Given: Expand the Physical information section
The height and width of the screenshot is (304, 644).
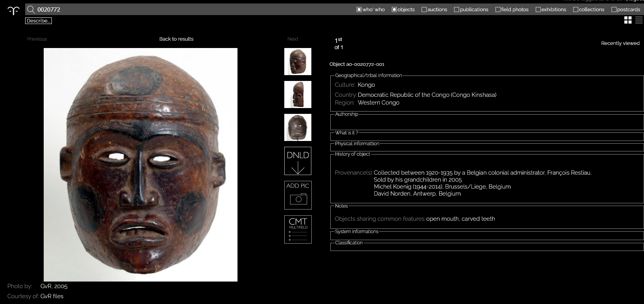Looking at the screenshot, I should pyautogui.click(x=357, y=144).
